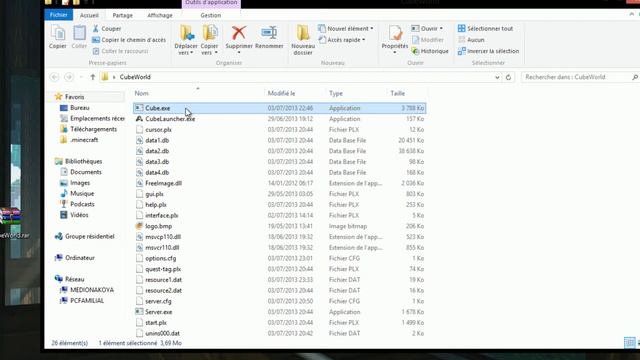Click the search magnifier icon
The image size is (640, 360).
click(x=635, y=77)
